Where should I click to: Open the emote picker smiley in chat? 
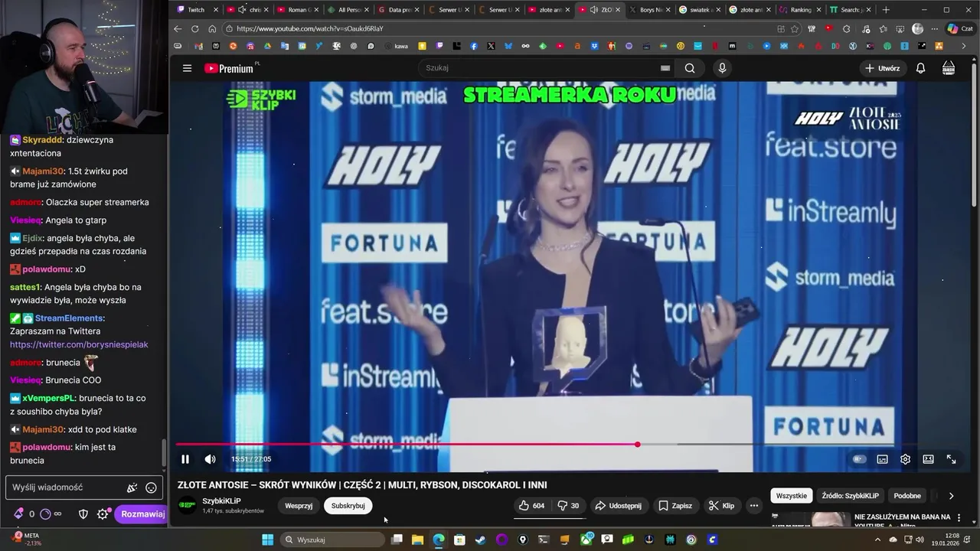(151, 487)
